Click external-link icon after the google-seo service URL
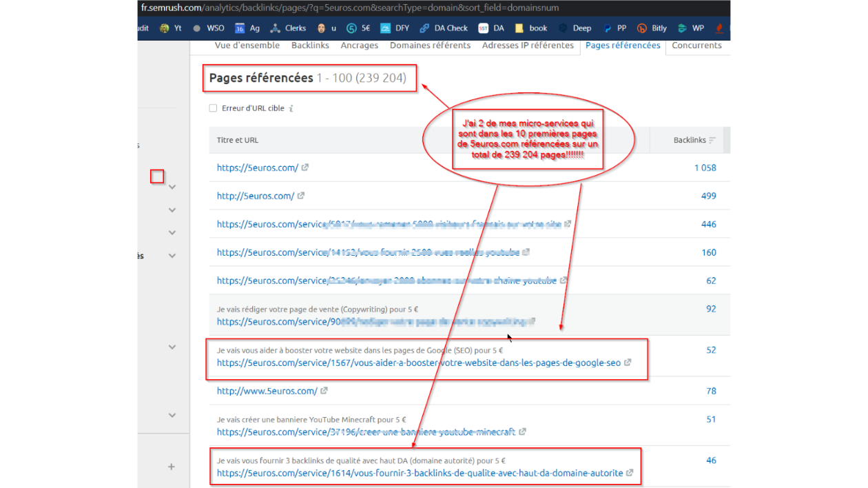 (x=628, y=363)
